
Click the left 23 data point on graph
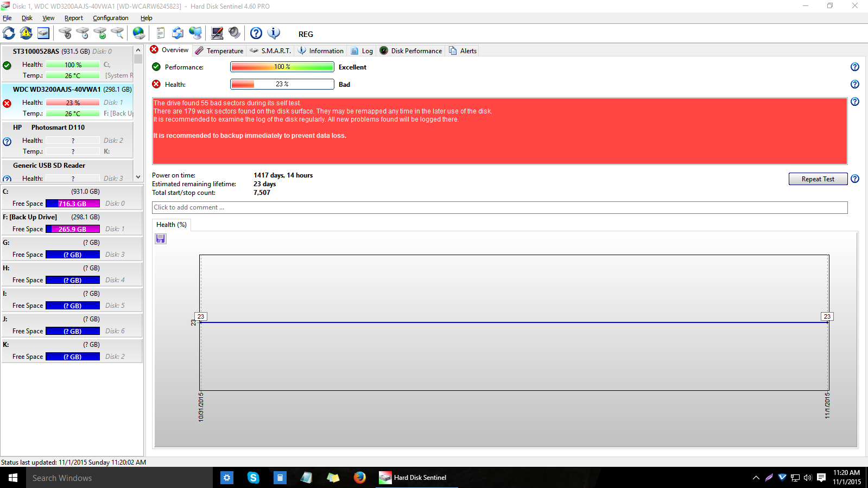(x=201, y=316)
